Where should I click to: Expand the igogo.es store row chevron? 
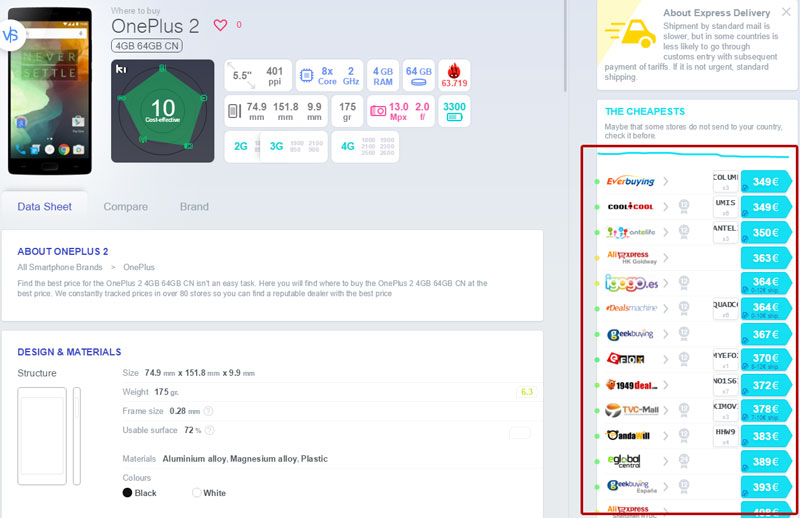coord(666,283)
